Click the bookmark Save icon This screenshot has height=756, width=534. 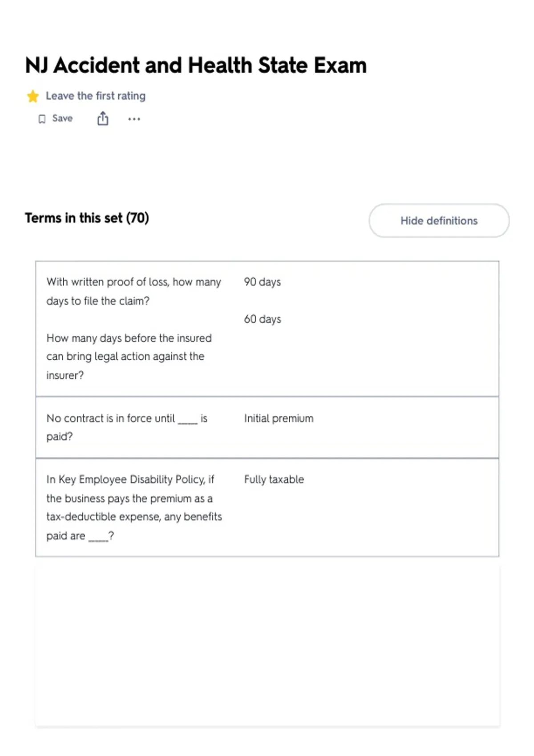coord(42,119)
